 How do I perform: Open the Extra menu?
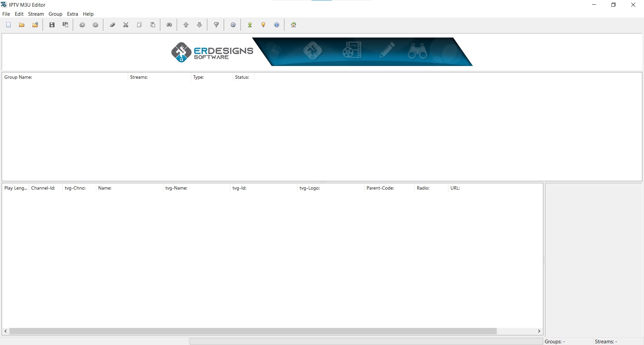[72, 14]
